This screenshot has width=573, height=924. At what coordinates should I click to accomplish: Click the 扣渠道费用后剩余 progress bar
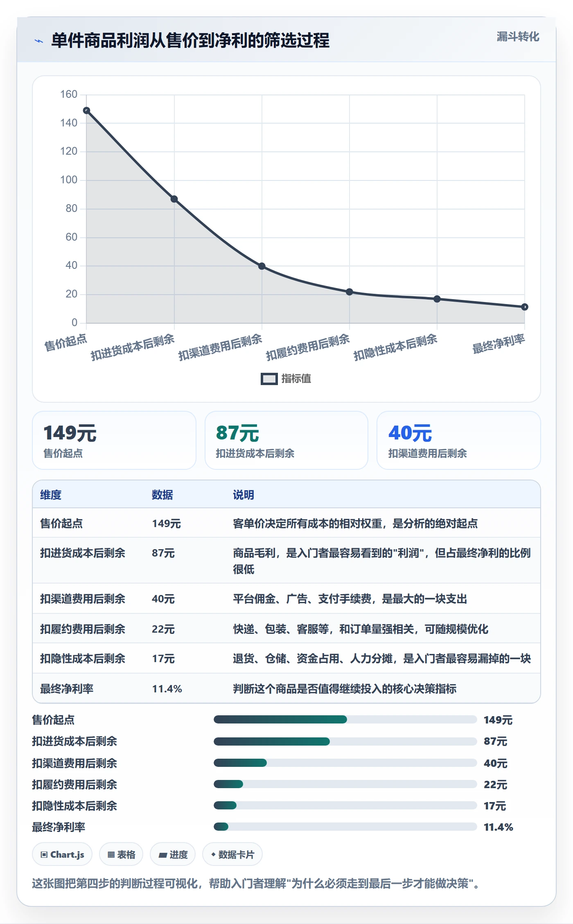[345, 763]
